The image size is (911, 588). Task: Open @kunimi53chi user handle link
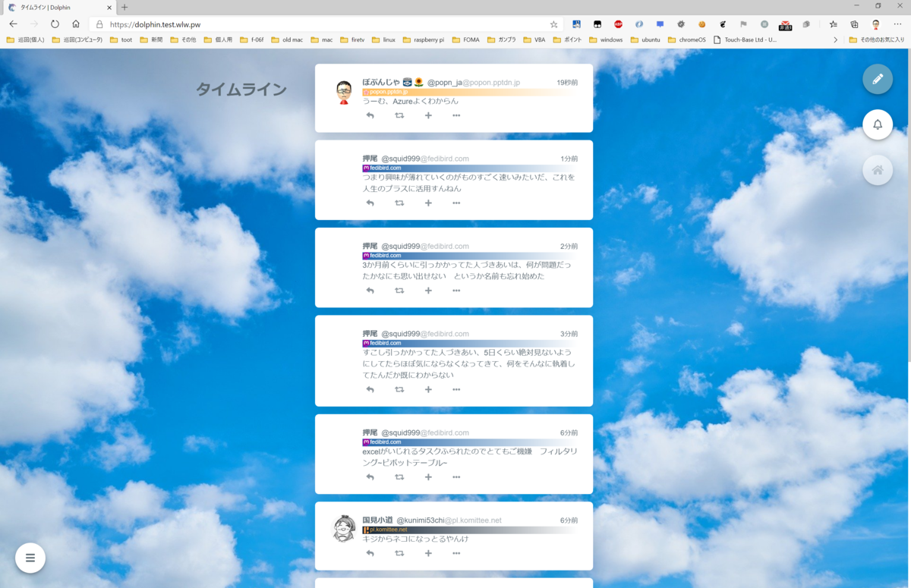pos(449,520)
